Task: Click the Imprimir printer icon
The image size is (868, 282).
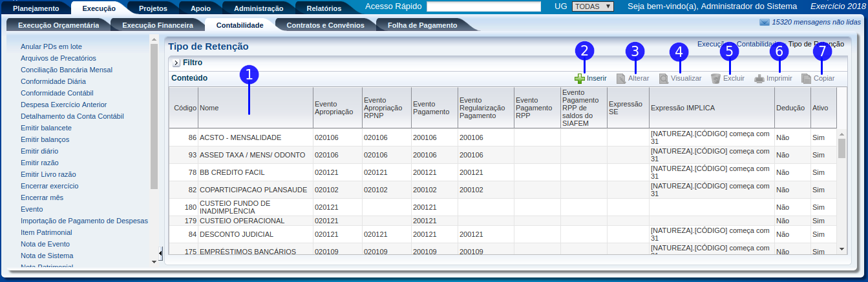Action: [759, 79]
